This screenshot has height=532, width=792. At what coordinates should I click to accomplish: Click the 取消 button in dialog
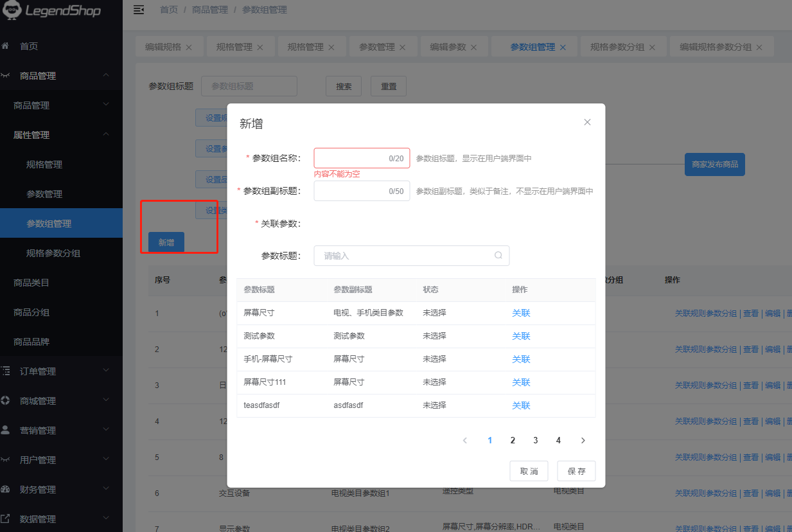click(x=529, y=471)
